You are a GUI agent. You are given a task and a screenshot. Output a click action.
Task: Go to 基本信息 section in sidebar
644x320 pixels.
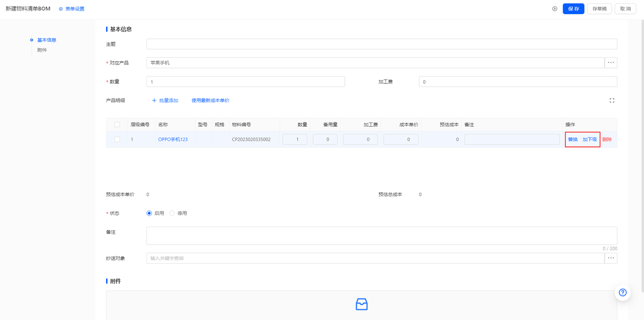(x=46, y=40)
